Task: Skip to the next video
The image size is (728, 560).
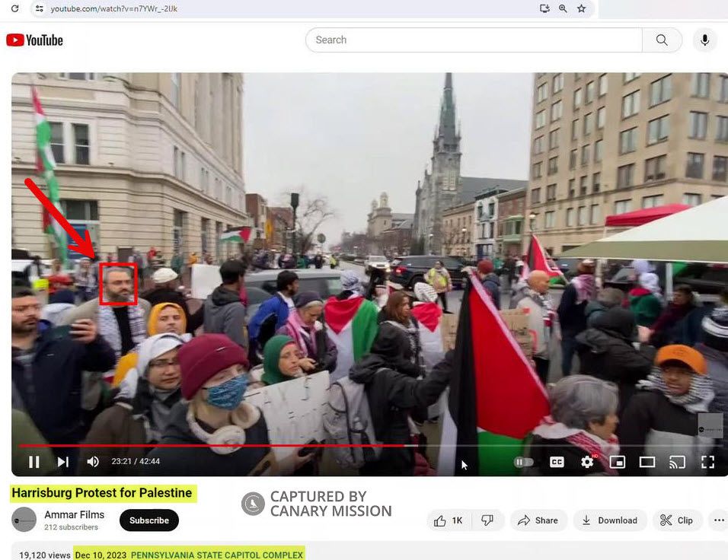Action: 62,461
